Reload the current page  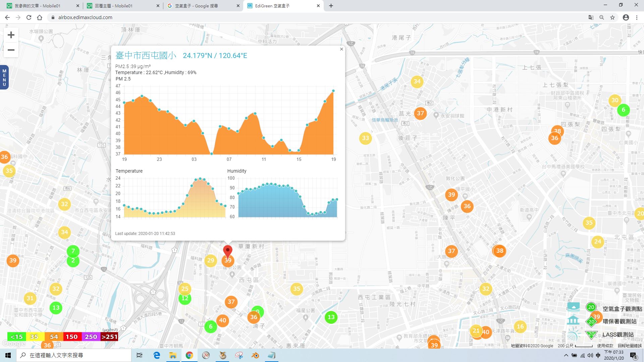29,17
